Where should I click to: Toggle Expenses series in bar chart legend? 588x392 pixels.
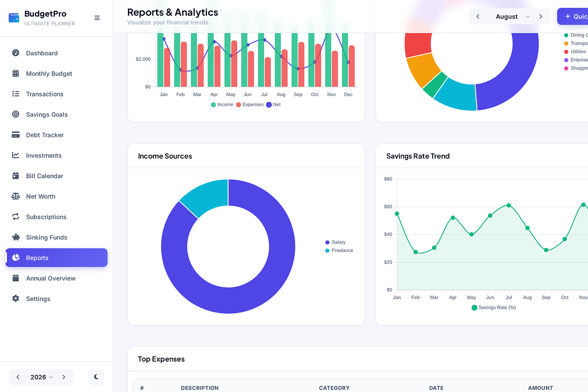click(250, 104)
